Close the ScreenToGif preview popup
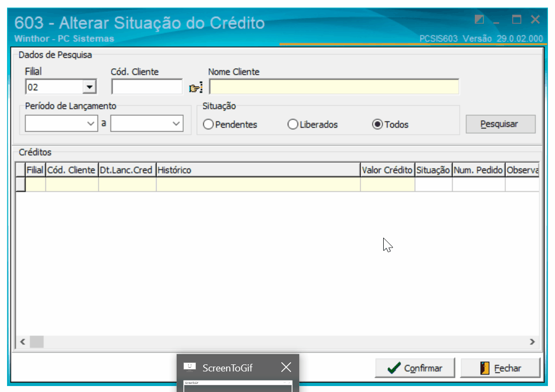Viewport: 555px width, 392px height. tap(286, 367)
